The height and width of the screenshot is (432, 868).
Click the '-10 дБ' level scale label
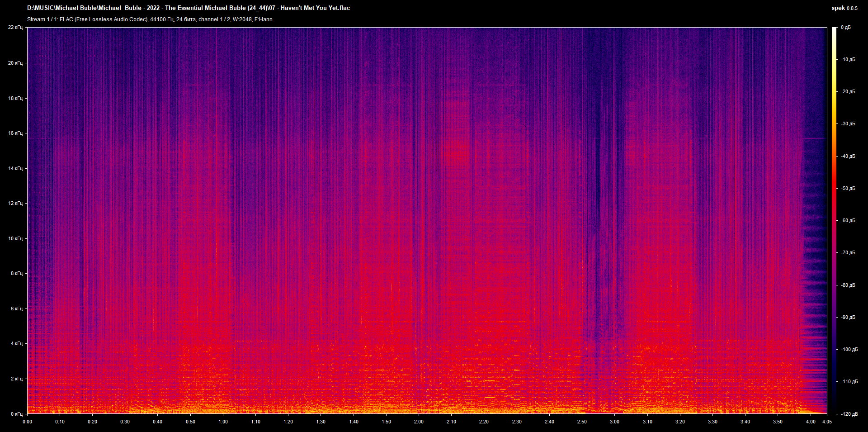point(848,59)
